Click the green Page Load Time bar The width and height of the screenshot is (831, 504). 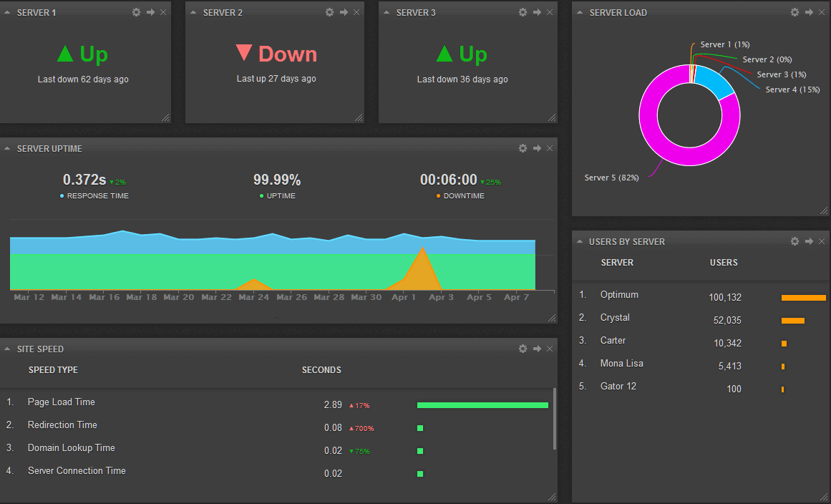tap(482, 404)
